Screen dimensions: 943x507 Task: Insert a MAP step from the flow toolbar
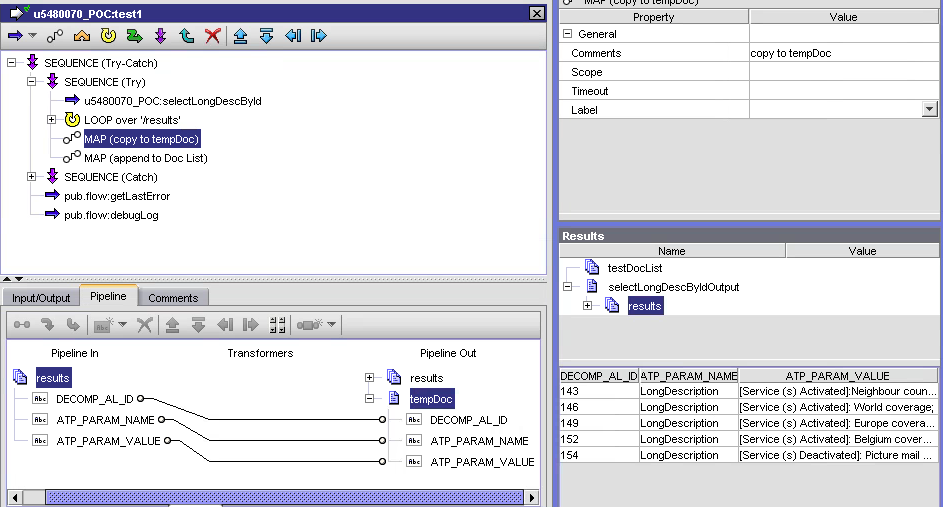(x=55, y=36)
